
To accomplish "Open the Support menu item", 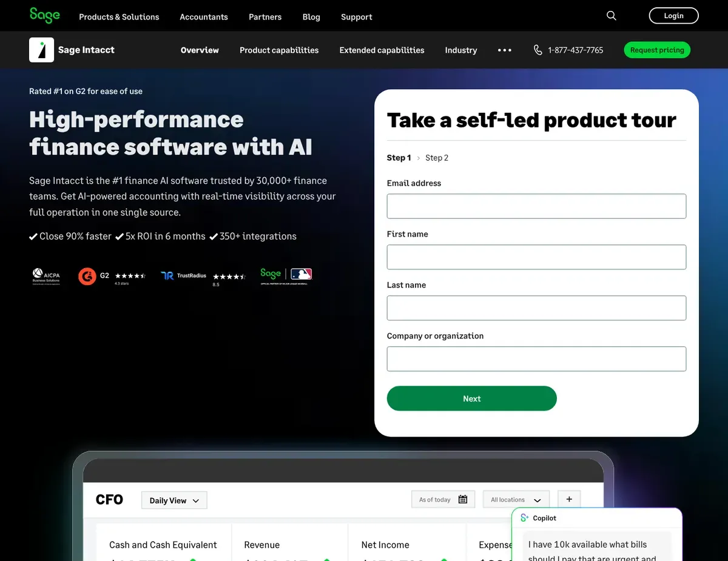I will [x=357, y=17].
